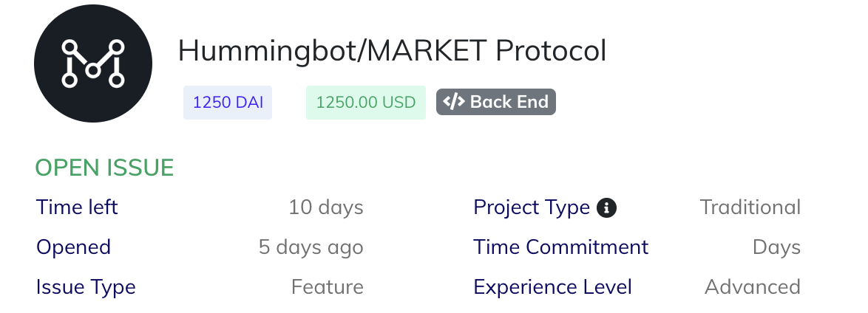868x313 pixels.
Task: Click the 1250 DAI badge
Action: pos(228,103)
